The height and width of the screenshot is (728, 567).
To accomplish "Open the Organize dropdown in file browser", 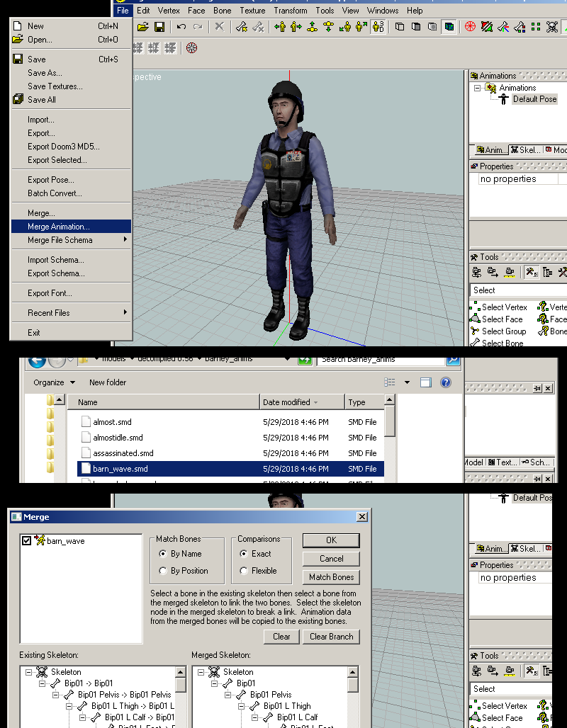I will click(x=54, y=382).
